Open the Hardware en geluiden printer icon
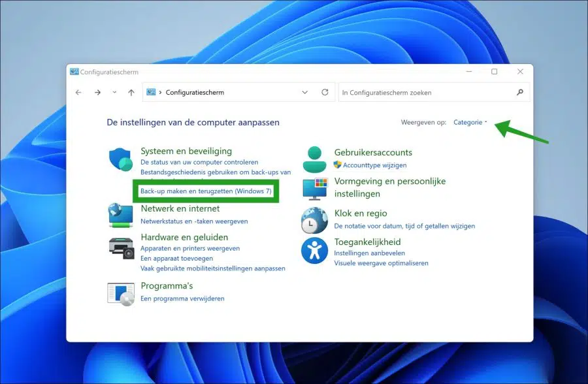The image size is (588, 384). coord(121,248)
